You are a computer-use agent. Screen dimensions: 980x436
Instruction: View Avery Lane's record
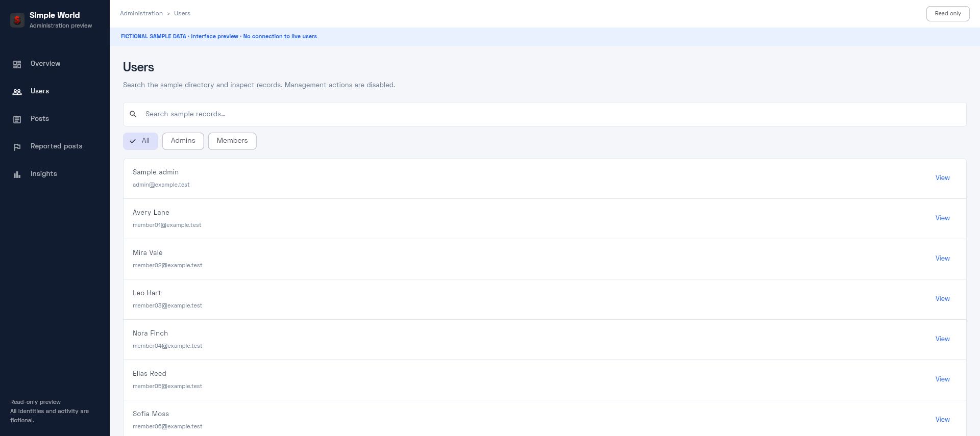coord(942,218)
